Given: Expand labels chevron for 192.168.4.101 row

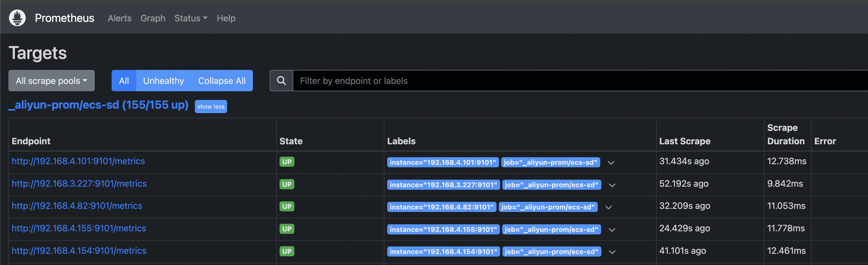Looking at the screenshot, I should 611,163.
